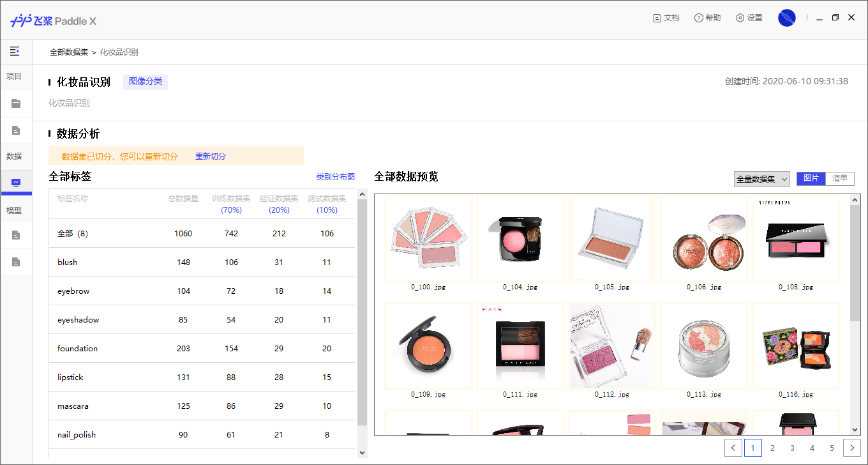Open thumbnail 0_106.jpg
This screenshot has height=465, width=868.
point(704,240)
